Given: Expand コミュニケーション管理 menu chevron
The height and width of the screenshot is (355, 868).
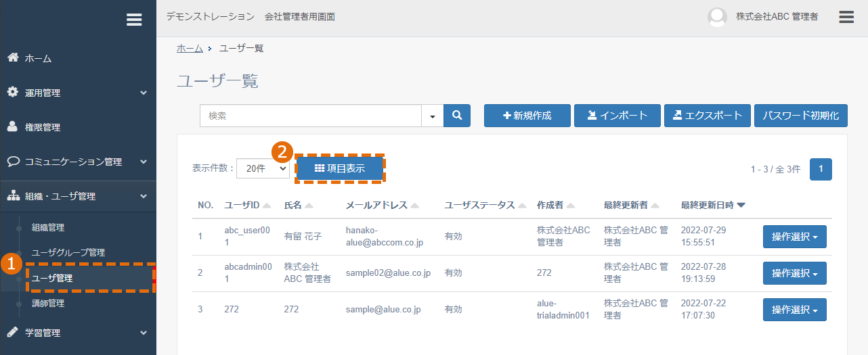Looking at the screenshot, I should [144, 162].
